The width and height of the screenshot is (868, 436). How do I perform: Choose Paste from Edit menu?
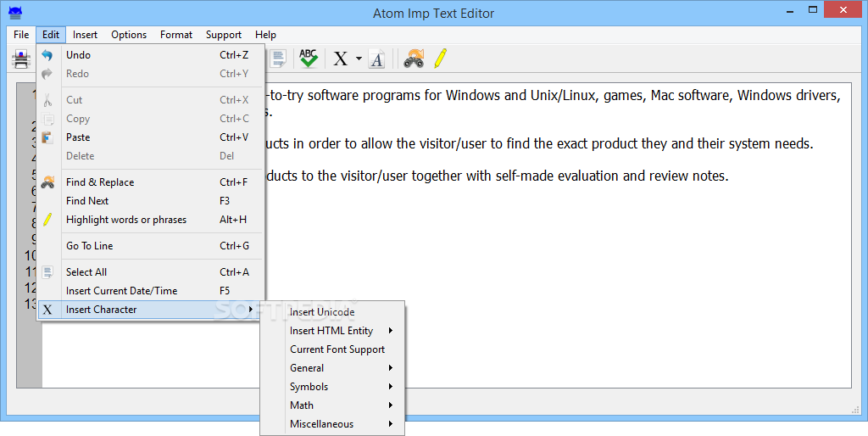151,137
